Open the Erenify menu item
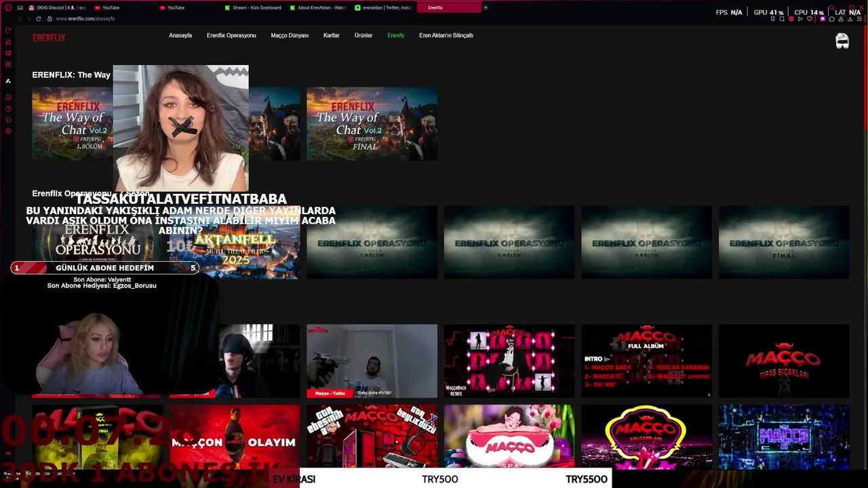The height and width of the screenshot is (488, 868). pos(396,35)
